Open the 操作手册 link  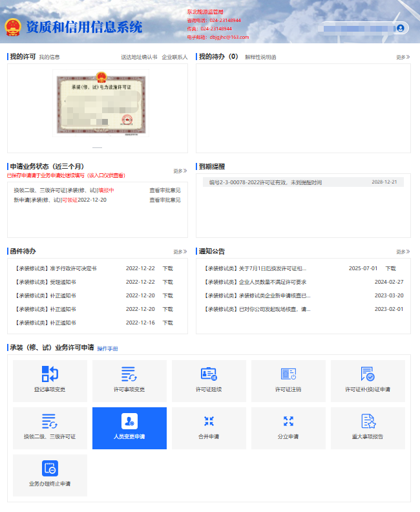[x=107, y=349]
